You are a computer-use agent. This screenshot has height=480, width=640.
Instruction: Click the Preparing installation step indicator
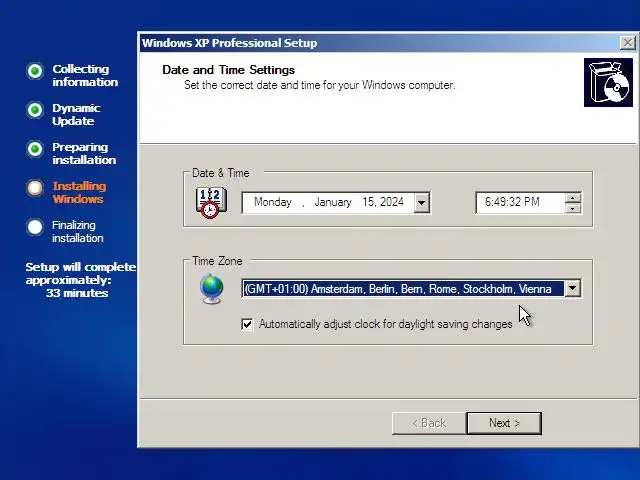(x=35, y=149)
